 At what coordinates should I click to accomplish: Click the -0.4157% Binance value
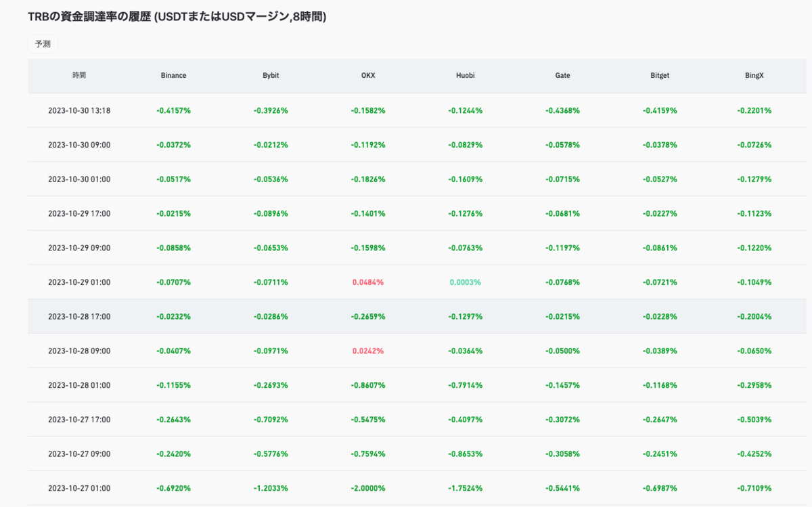pyautogui.click(x=173, y=110)
